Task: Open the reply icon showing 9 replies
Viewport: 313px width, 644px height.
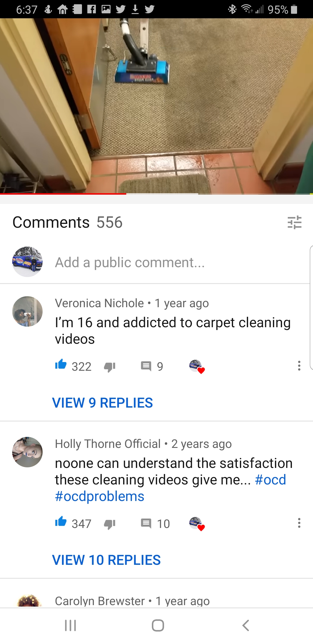Action: [x=146, y=366]
